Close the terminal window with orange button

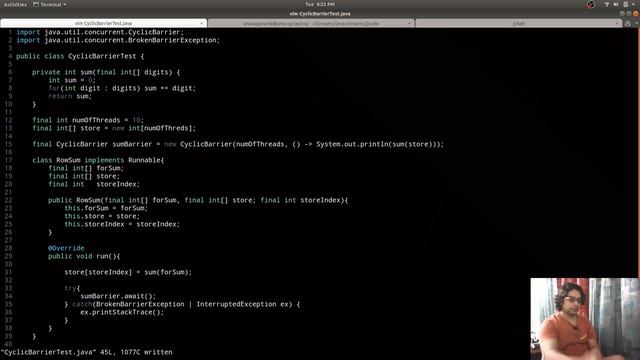pos(636,13)
